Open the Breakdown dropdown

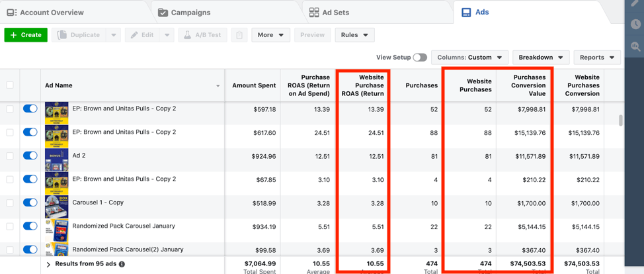(x=540, y=58)
